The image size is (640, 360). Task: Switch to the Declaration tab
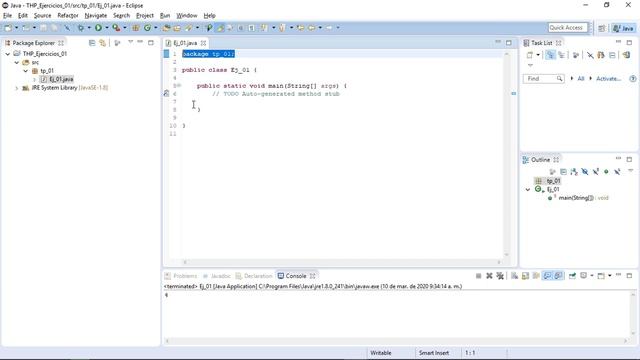click(x=254, y=276)
